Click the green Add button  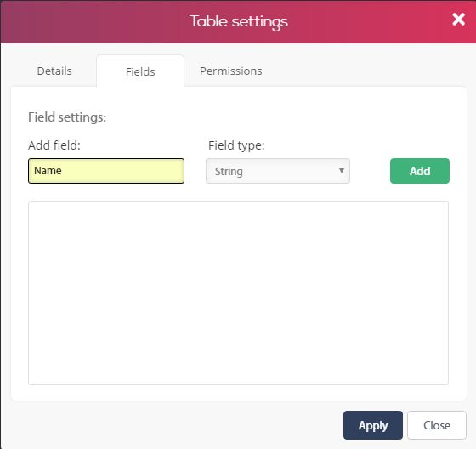420,171
